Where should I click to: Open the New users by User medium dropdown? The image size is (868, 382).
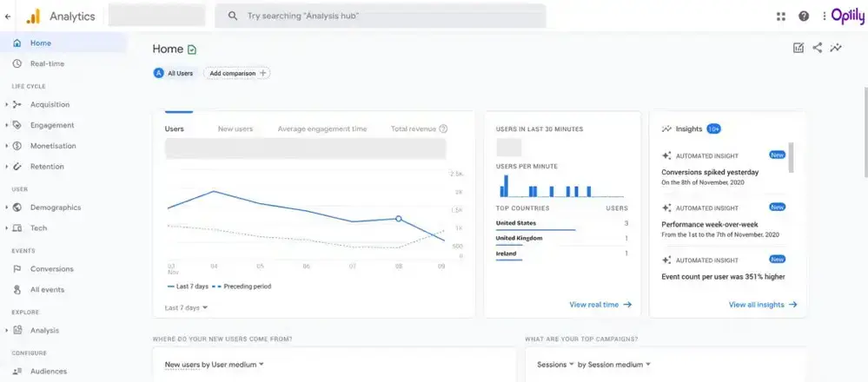[215, 365]
